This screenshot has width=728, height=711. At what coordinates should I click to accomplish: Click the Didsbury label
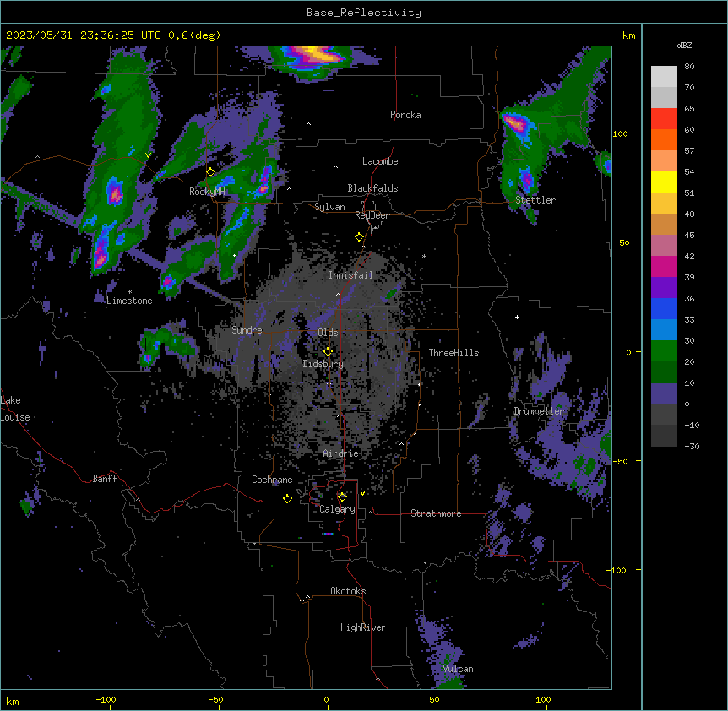323,364
